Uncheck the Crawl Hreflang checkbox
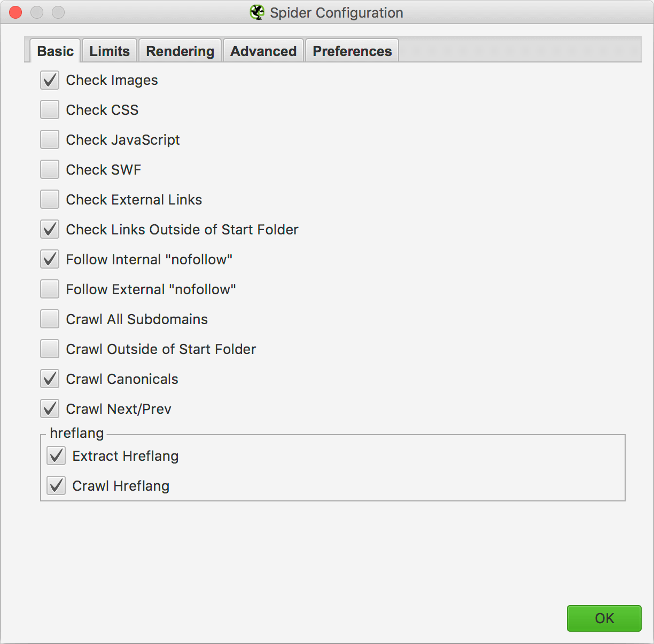654x644 pixels. tap(56, 486)
